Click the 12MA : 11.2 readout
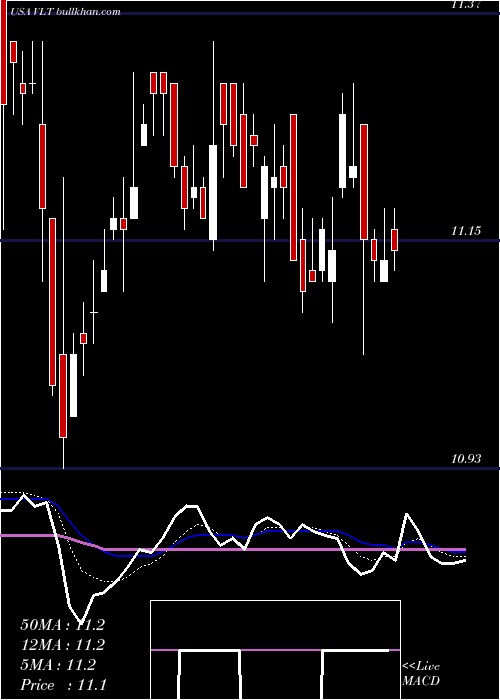 click(x=62, y=645)
